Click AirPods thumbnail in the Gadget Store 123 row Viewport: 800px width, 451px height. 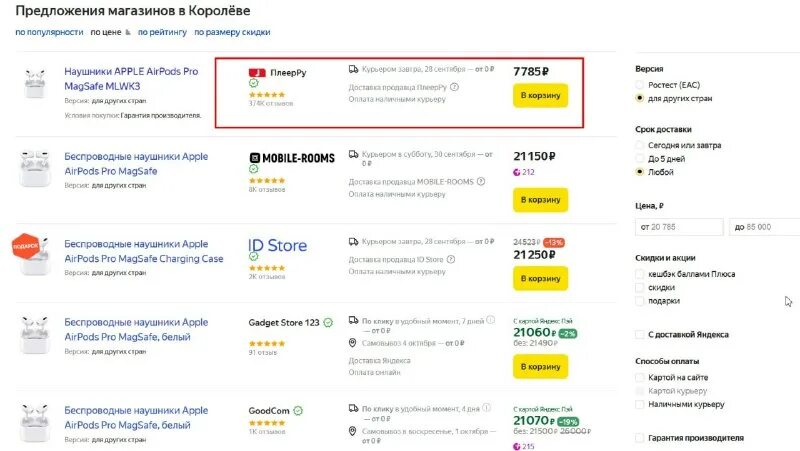point(36,335)
